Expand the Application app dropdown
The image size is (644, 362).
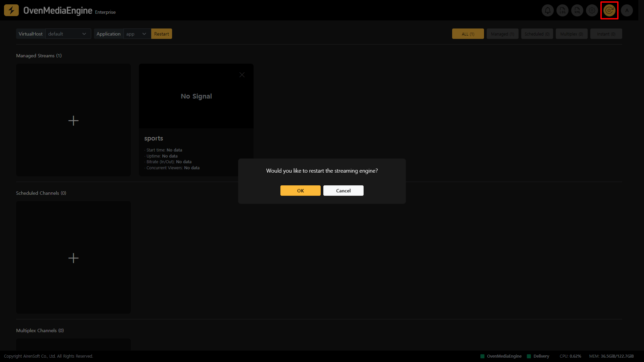tap(137, 34)
